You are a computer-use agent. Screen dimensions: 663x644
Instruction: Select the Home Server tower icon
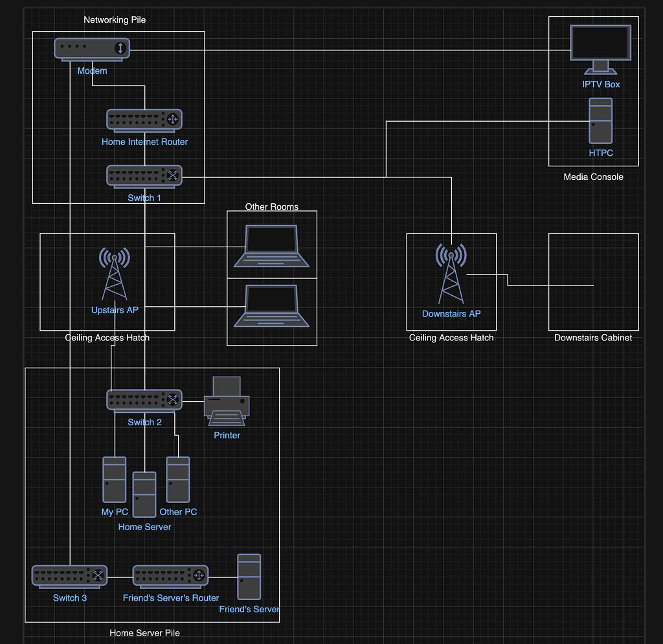(x=144, y=494)
